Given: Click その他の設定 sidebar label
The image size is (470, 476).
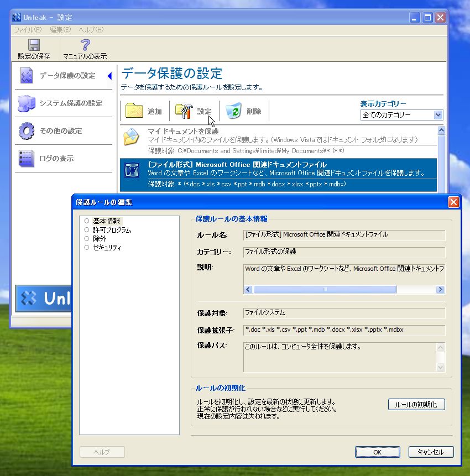Looking at the screenshot, I should click(x=61, y=131).
